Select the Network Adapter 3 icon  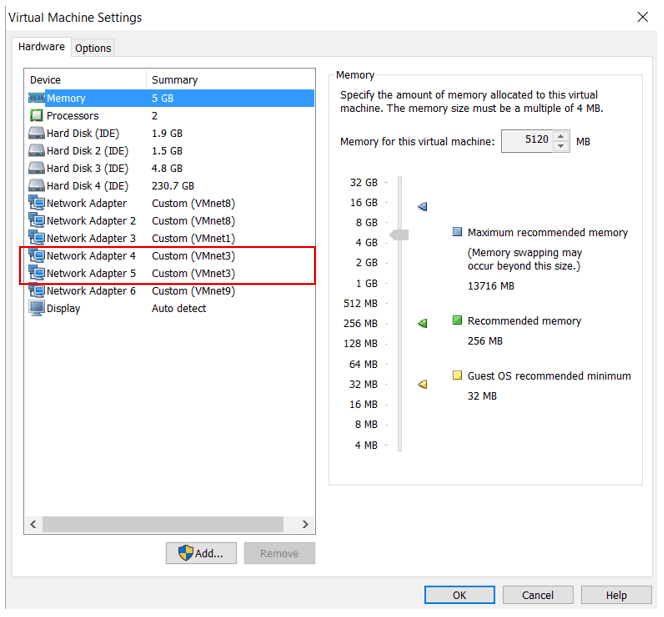click(36, 238)
